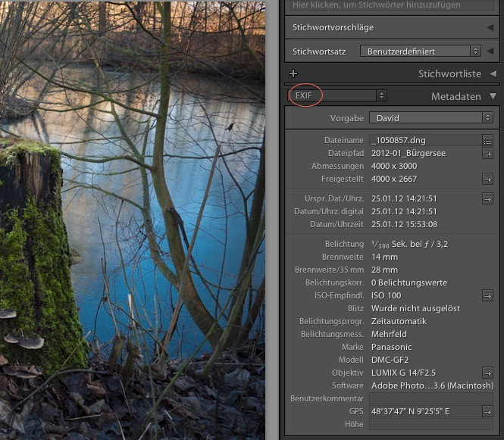Image resolution: width=504 pixels, height=440 pixels.
Task: Click the Metadaten panel header label
Action: click(455, 96)
